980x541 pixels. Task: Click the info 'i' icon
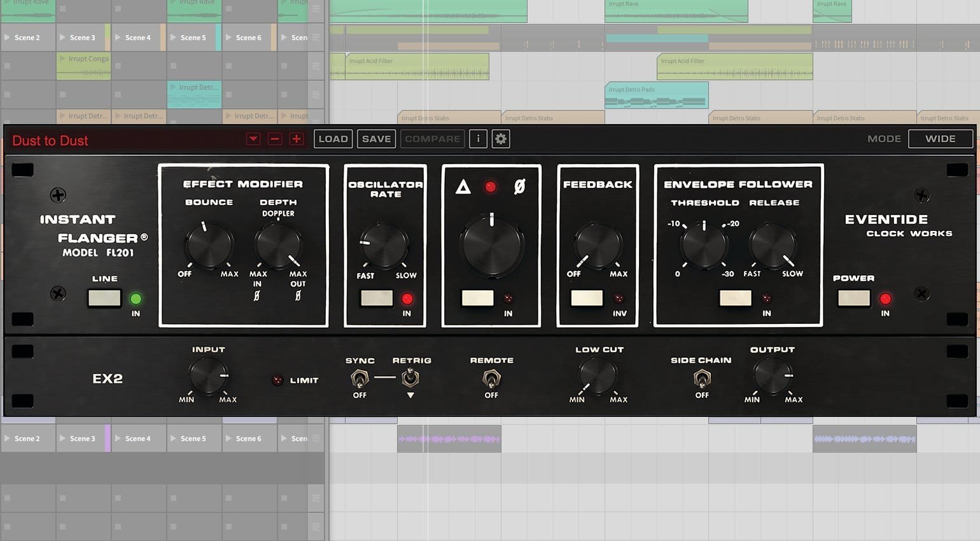click(478, 138)
